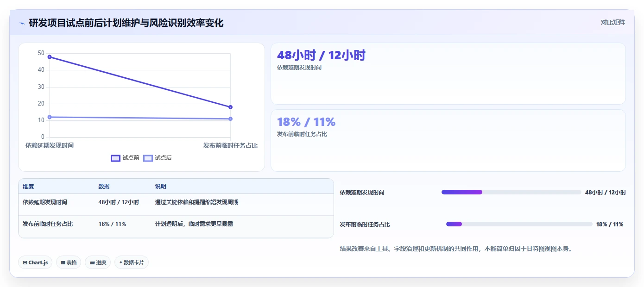Click the 18% / 11% table cell
Screen dimensions: 644x287
coord(112,224)
